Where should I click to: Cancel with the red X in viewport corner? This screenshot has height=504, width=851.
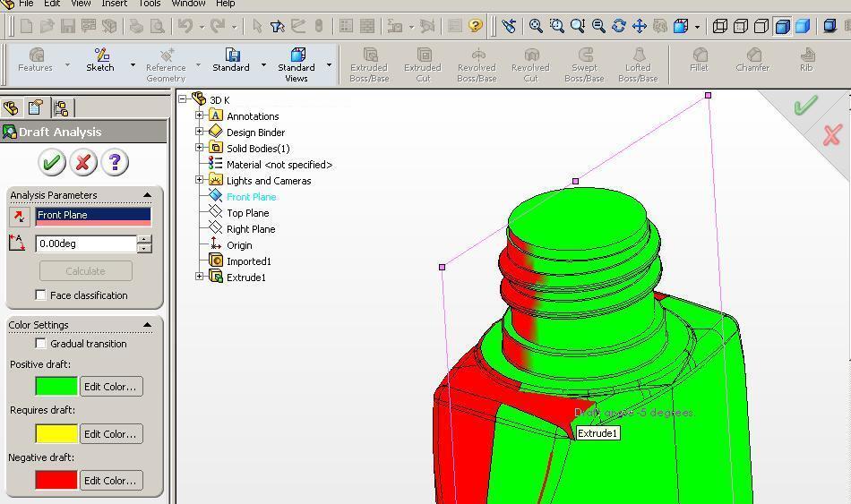(832, 135)
